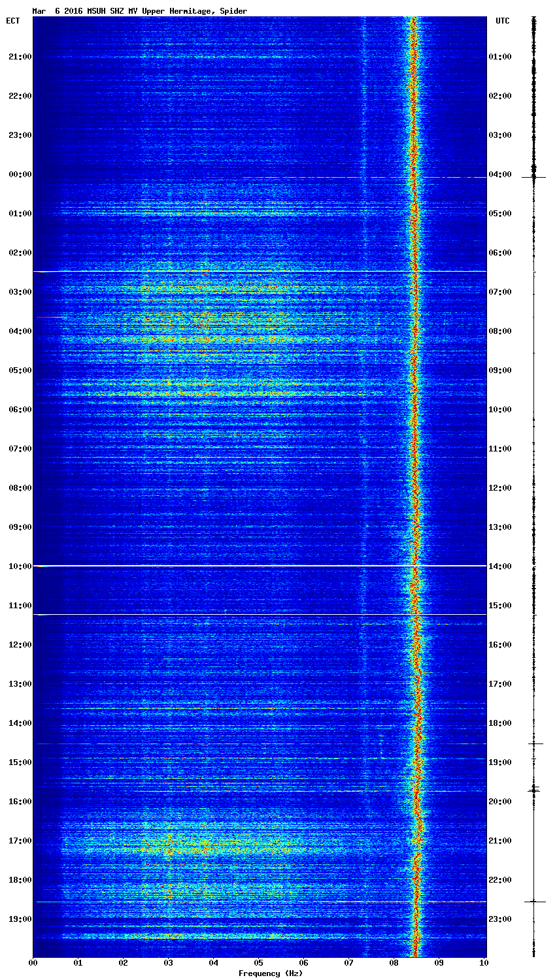Click the UTC axis label 22:00
Viewport: 557px width, 980px height.
[x=500, y=880]
